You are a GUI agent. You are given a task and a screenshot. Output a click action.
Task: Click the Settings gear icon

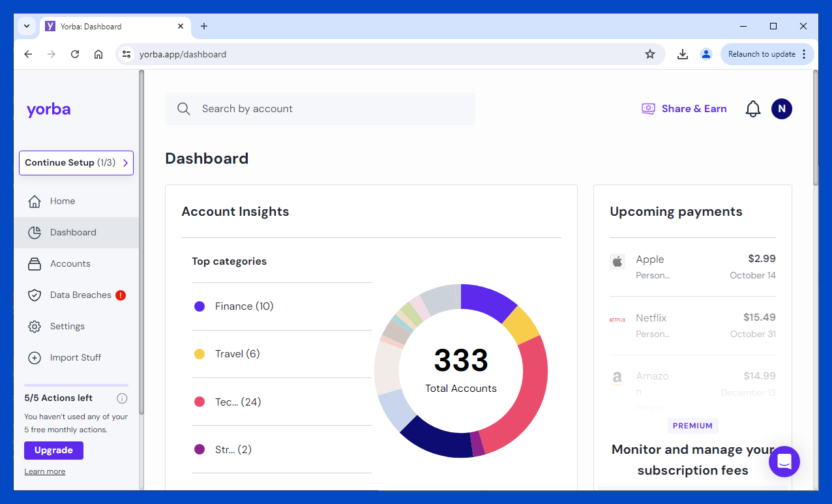(35, 327)
